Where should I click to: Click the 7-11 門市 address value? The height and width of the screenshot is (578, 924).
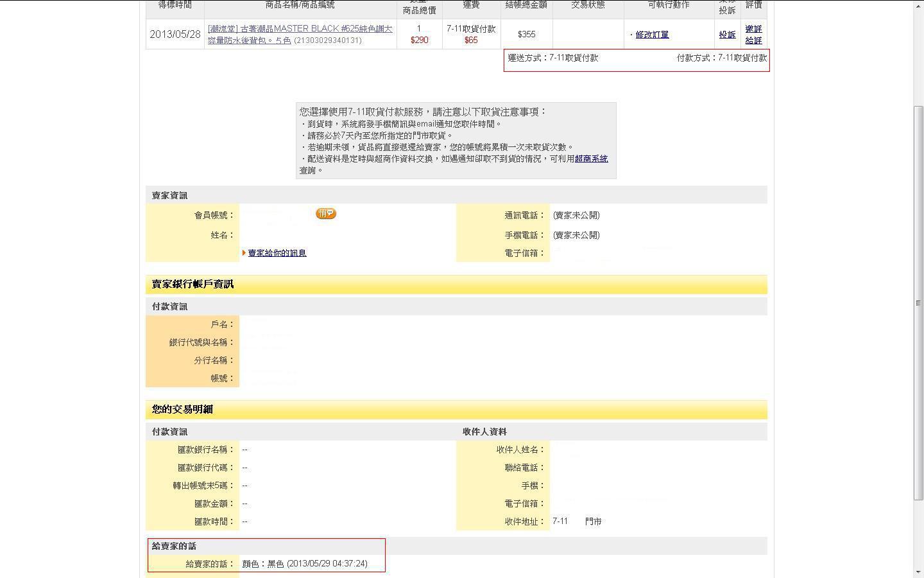577,521
